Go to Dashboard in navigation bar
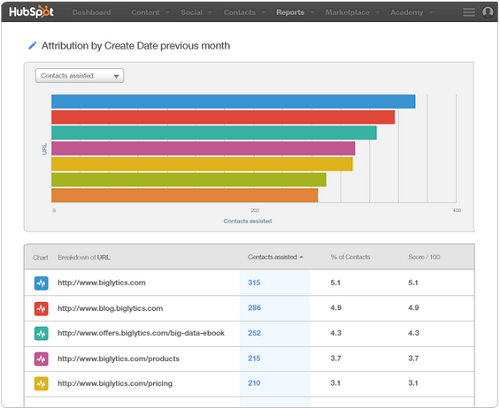500x408 pixels. [x=92, y=12]
